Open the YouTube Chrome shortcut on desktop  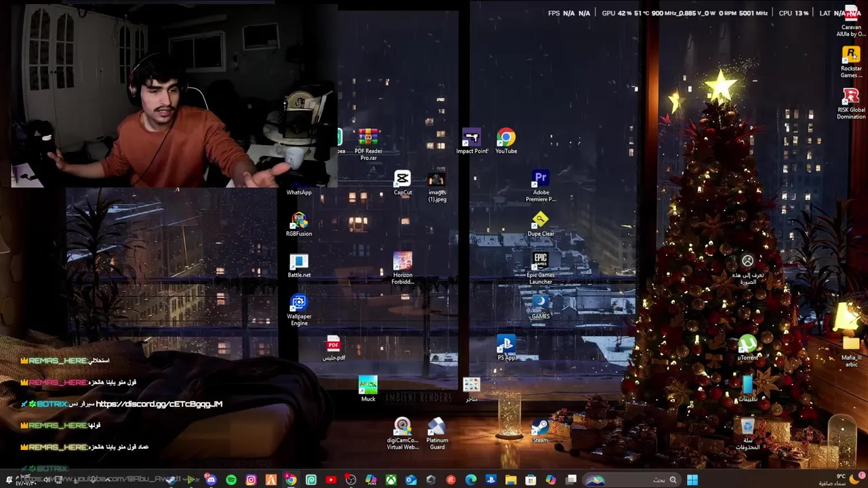(506, 141)
